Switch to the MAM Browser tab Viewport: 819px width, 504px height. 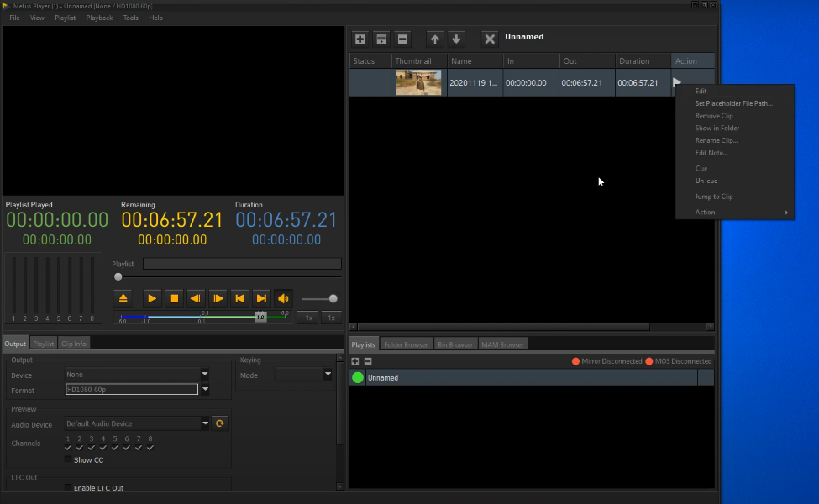502,344
